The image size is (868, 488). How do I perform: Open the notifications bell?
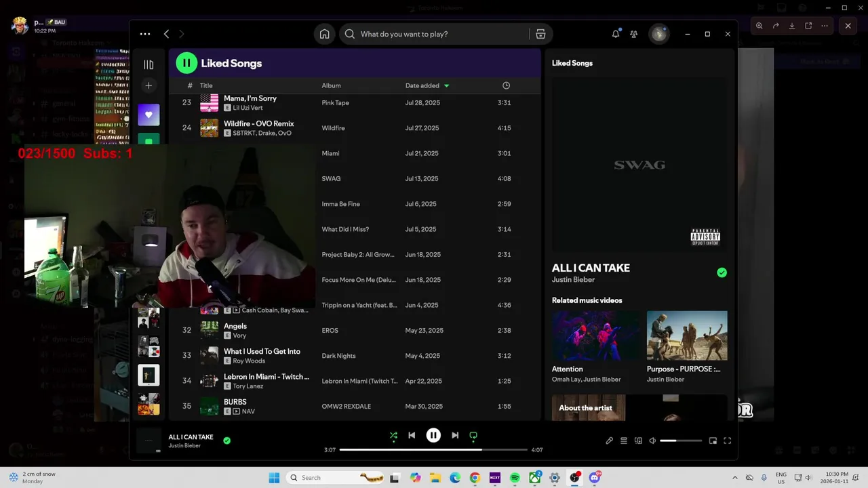coord(616,34)
